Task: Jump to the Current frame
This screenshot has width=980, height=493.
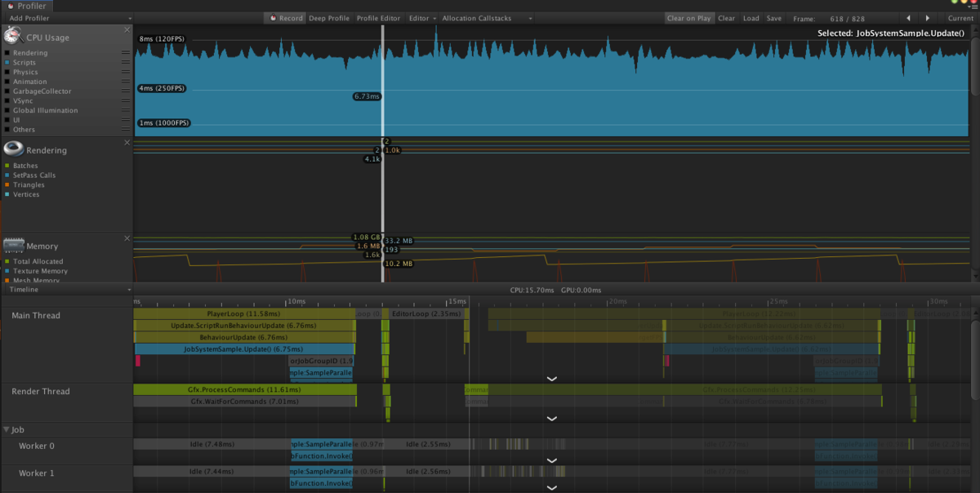Action: 960,18
